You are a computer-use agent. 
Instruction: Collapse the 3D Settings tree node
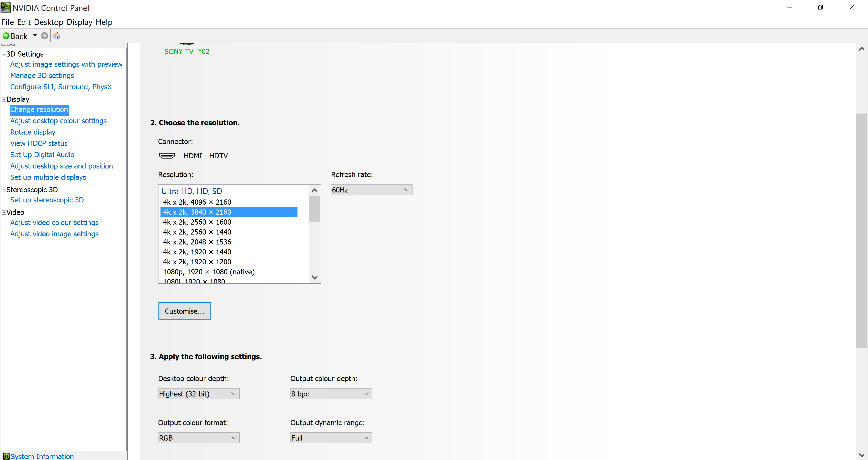(x=4, y=54)
